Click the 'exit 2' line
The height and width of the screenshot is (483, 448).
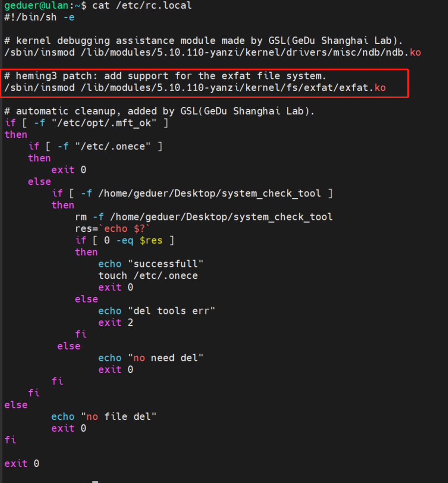(x=116, y=322)
